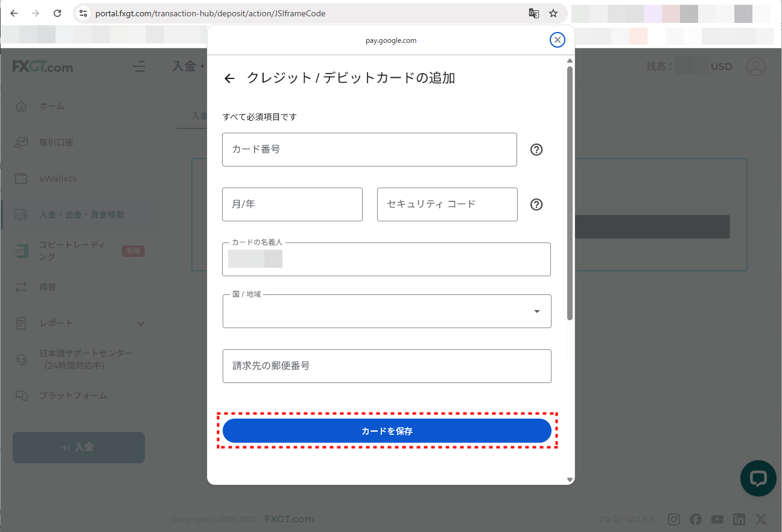The width and height of the screenshot is (782, 532).
Task: Open 取引口座 in sidebar
Action: click(56, 142)
